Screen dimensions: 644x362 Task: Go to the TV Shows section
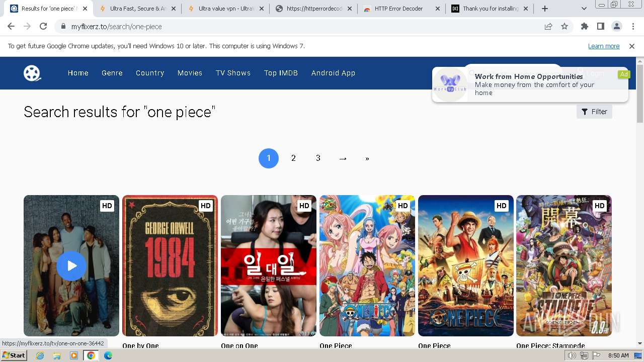(233, 73)
